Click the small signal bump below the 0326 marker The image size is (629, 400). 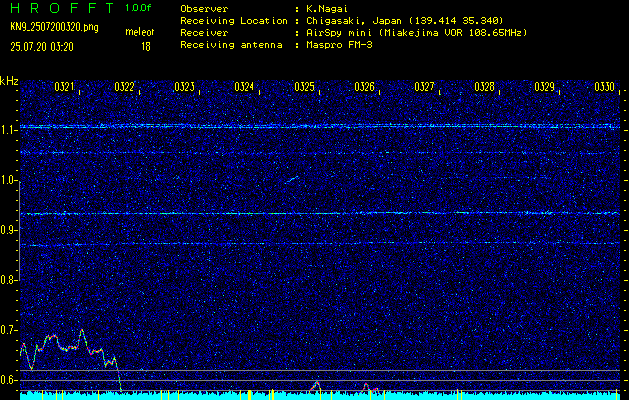pyautogui.click(x=370, y=388)
